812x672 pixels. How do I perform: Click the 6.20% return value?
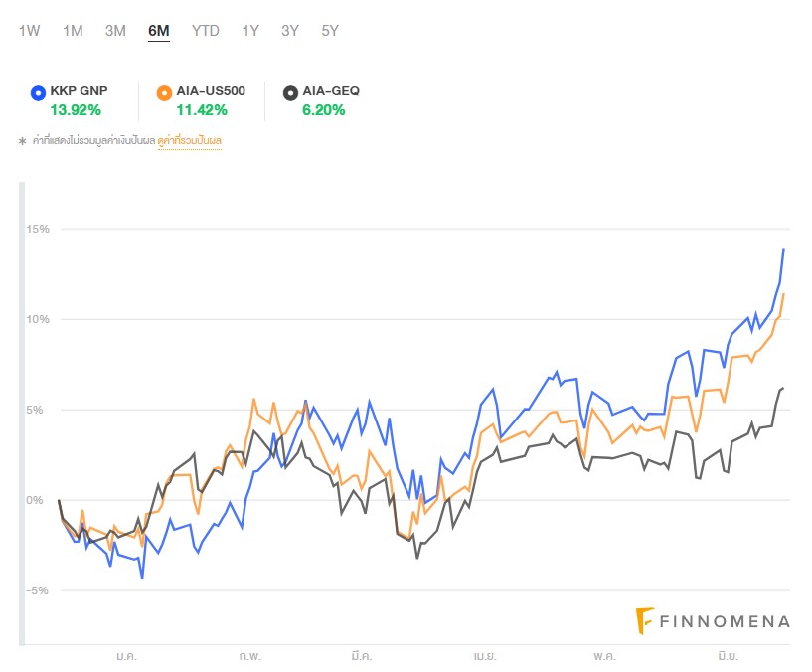pos(324,110)
